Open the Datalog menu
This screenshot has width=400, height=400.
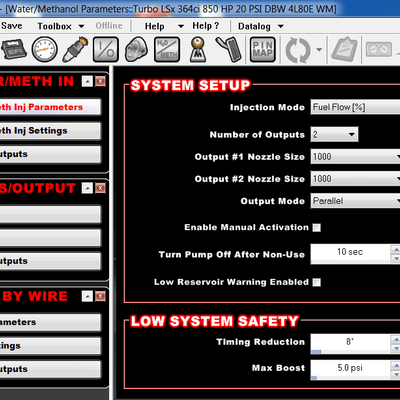pos(261,26)
